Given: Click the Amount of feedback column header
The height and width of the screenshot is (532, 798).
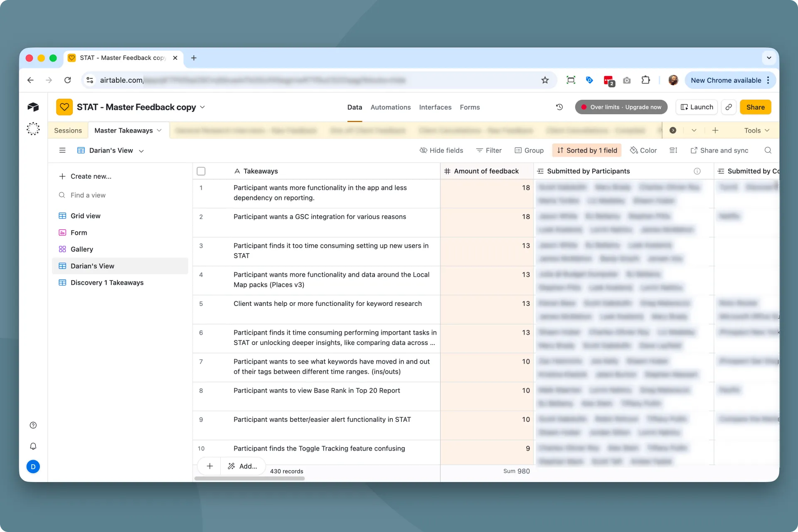Looking at the screenshot, I should click(x=487, y=171).
